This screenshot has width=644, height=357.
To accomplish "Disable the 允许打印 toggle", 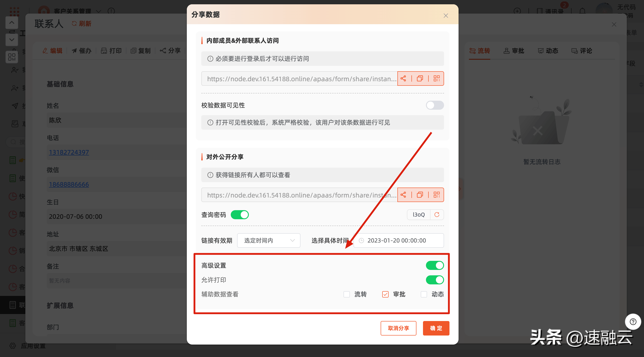I will [x=435, y=280].
